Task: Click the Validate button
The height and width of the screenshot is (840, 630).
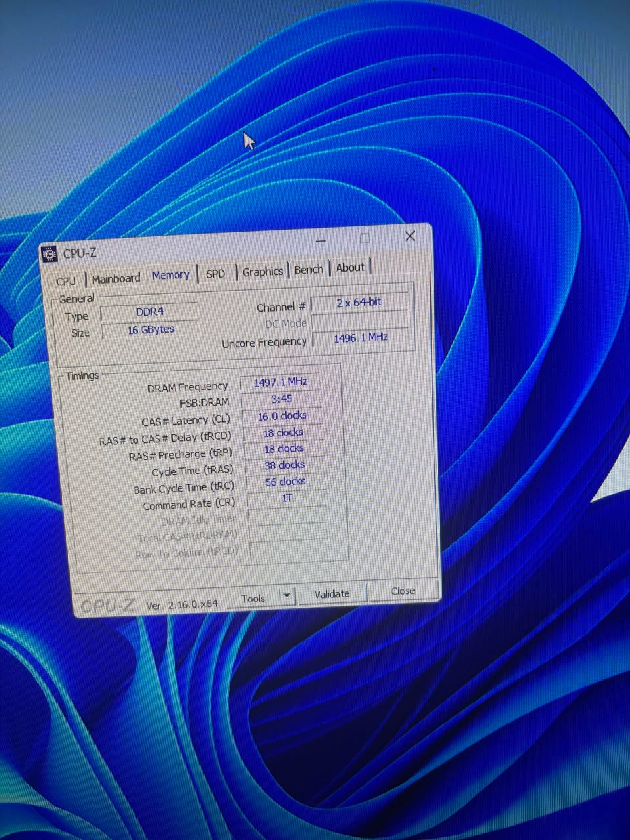Action: pos(331,594)
